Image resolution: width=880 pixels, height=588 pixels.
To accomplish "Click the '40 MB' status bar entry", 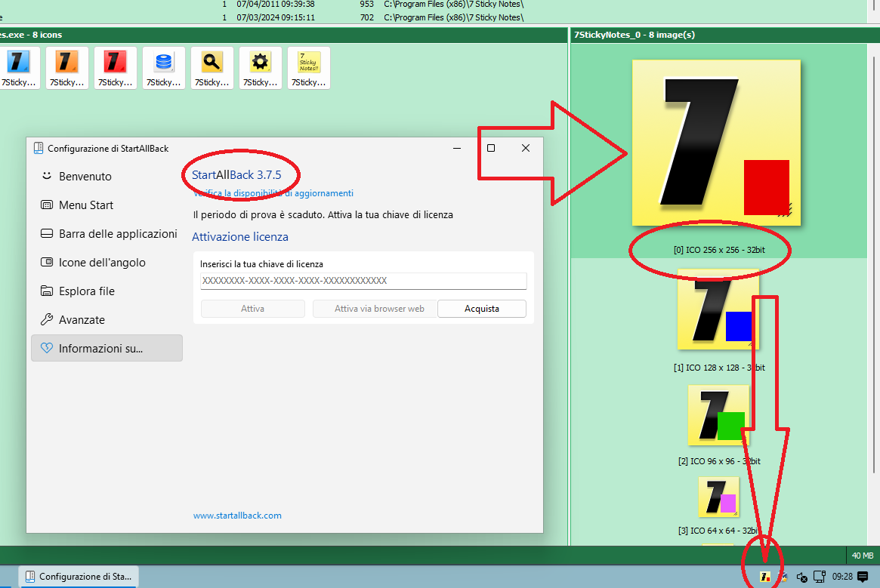I will (x=863, y=556).
